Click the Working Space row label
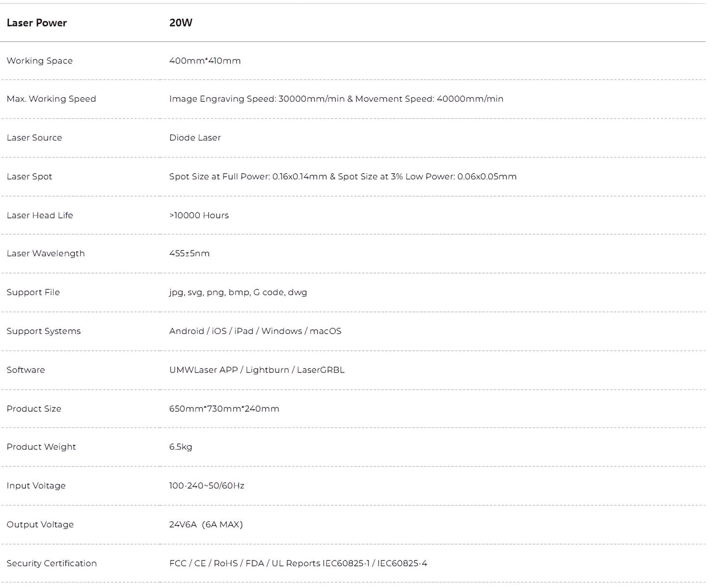712x588 pixels. tap(40, 61)
